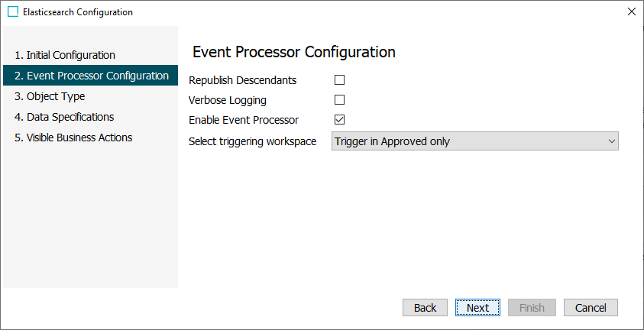
Task: Click the greyed-out Finish button
Action: 532,307
